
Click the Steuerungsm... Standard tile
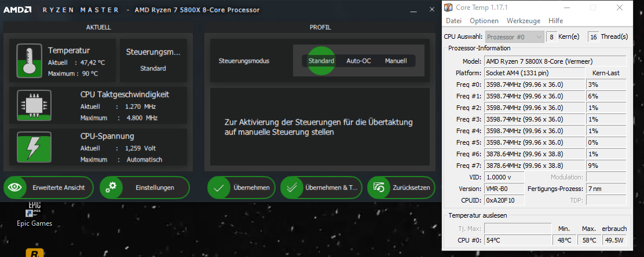(x=153, y=60)
